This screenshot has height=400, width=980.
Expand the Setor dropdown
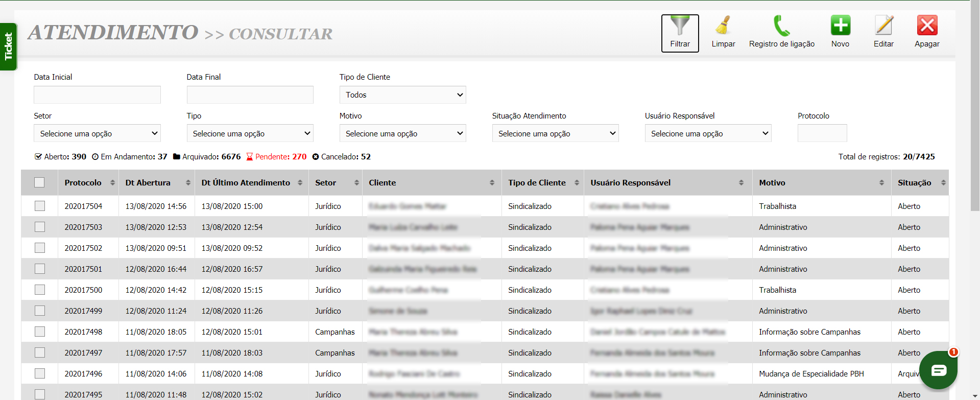(x=97, y=133)
